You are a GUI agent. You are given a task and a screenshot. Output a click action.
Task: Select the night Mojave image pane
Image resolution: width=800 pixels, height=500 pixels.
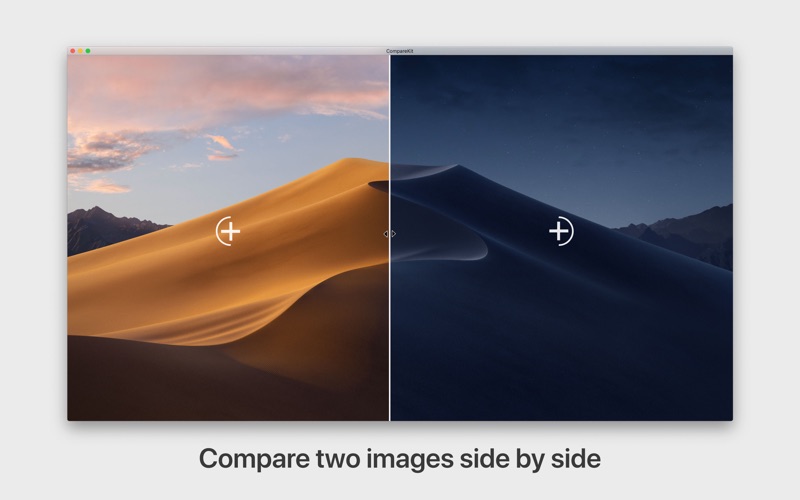562,238
